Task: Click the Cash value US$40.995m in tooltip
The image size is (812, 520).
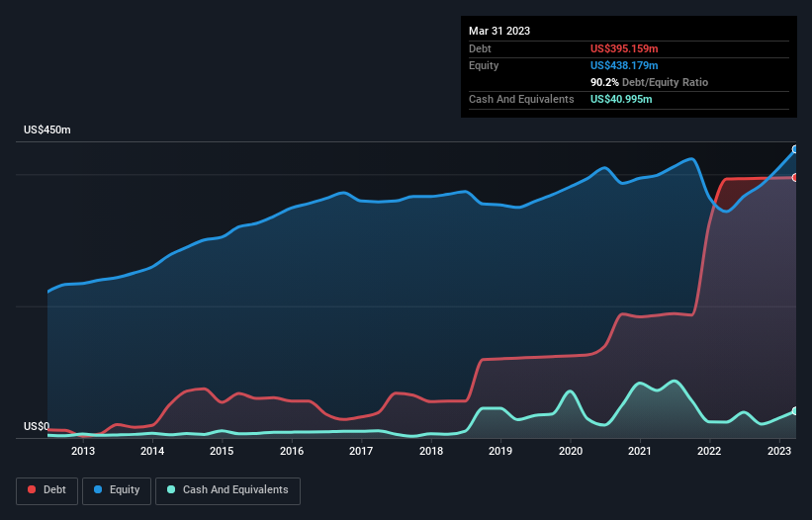Action: (x=621, y=99)
